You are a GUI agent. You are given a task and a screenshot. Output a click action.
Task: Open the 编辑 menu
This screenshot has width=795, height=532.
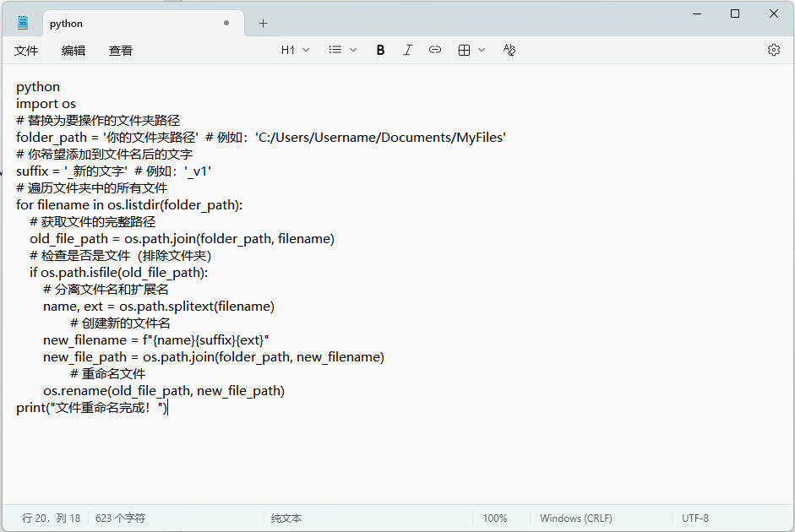click(74, 50)
